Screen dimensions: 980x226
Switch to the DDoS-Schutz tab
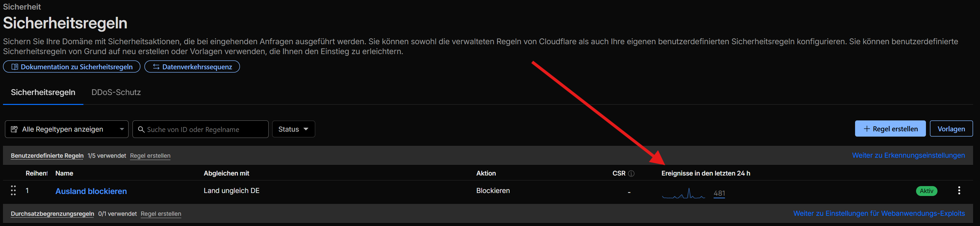[x=116, y=92]
